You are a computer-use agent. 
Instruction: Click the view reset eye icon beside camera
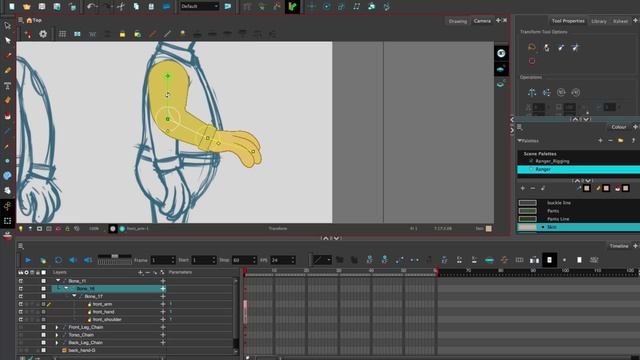click(501, 53)
